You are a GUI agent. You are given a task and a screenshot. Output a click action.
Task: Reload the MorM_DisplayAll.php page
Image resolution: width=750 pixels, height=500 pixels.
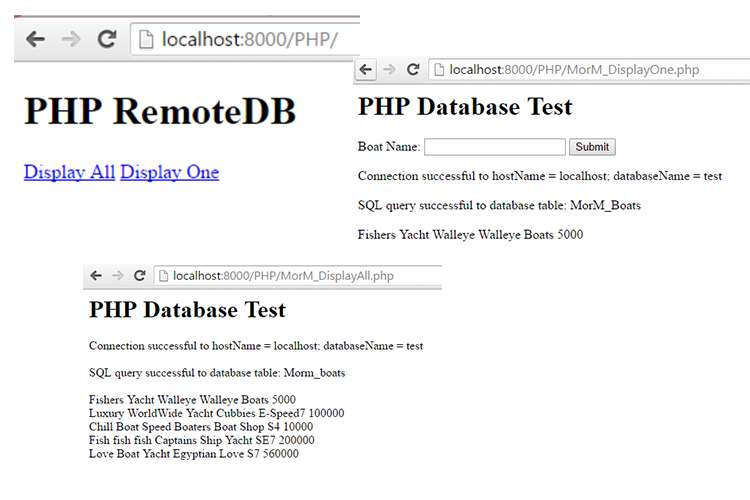(x=140, y=276)
